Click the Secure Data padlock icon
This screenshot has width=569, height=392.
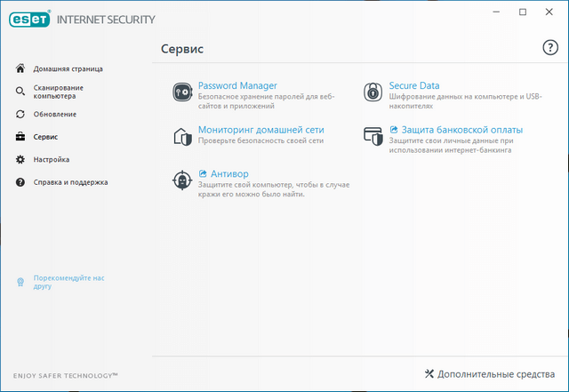click(373, 91)
